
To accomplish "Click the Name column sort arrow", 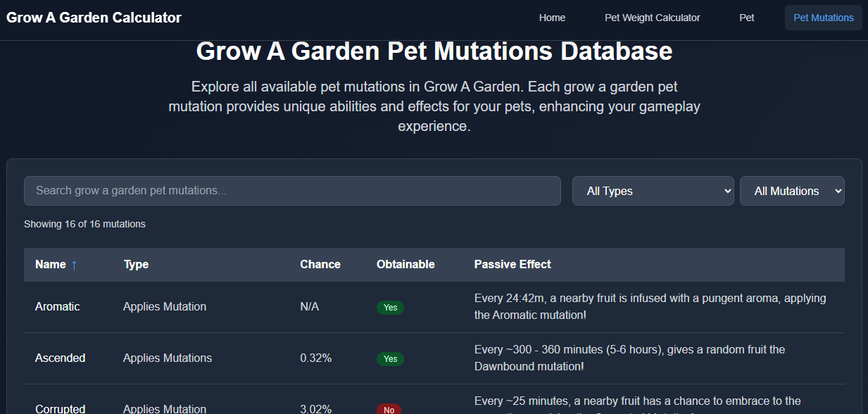I will pyautogui.click(x=75, y=264).
